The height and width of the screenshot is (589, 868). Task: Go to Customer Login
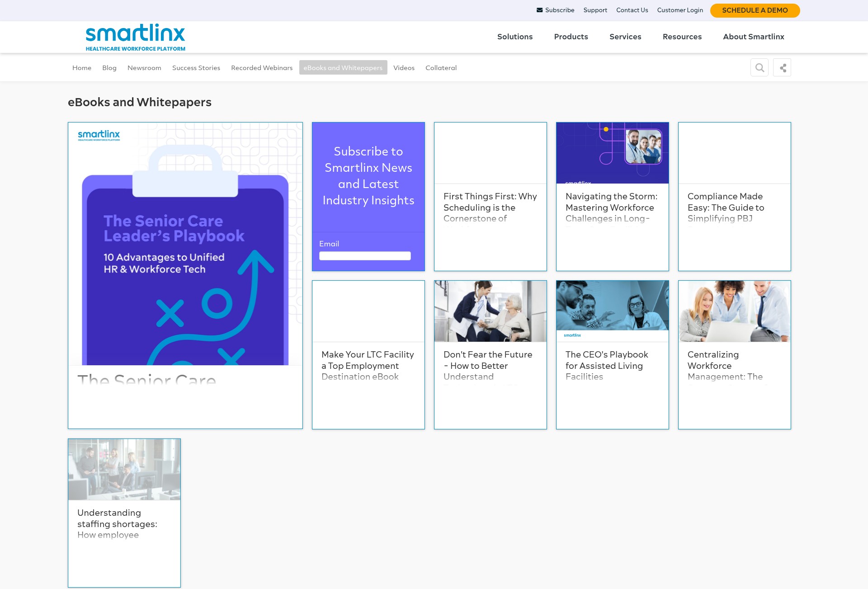tap(680, 10)
